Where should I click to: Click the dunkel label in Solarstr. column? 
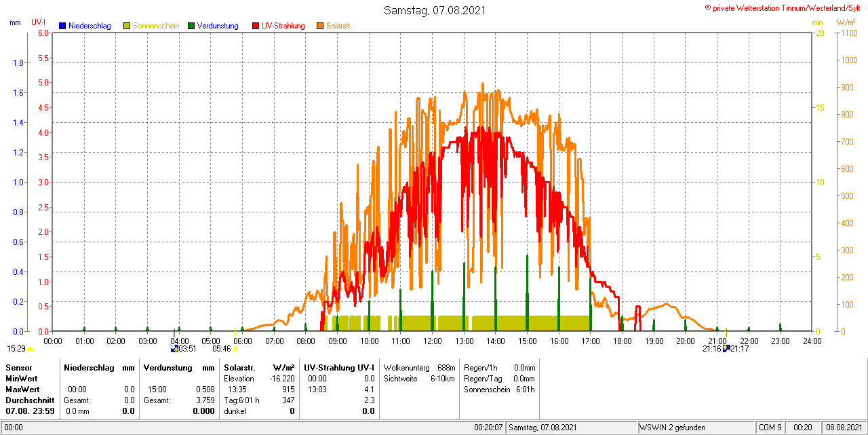tap(235, 411)
